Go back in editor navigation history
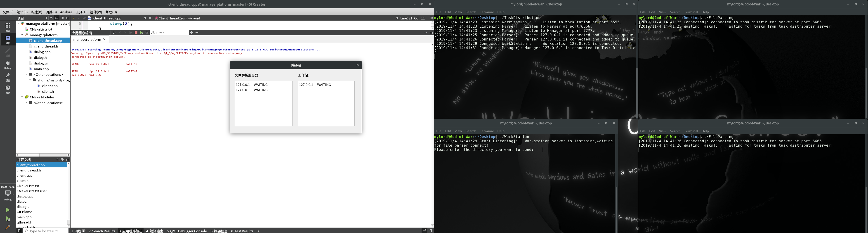The height and width of the screenshot is (233, 868). [x=73, y=18]
